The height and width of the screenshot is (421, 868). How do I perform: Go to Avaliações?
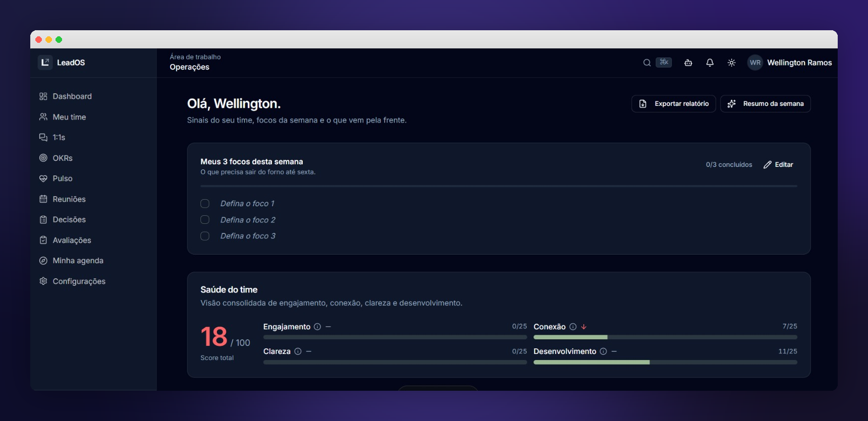(93, 240)
